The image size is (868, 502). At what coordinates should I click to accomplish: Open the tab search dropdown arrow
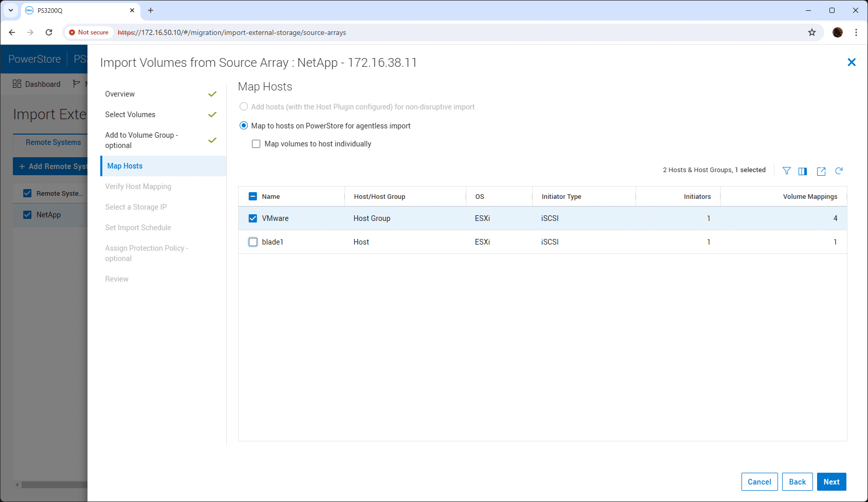coord(10,10)
